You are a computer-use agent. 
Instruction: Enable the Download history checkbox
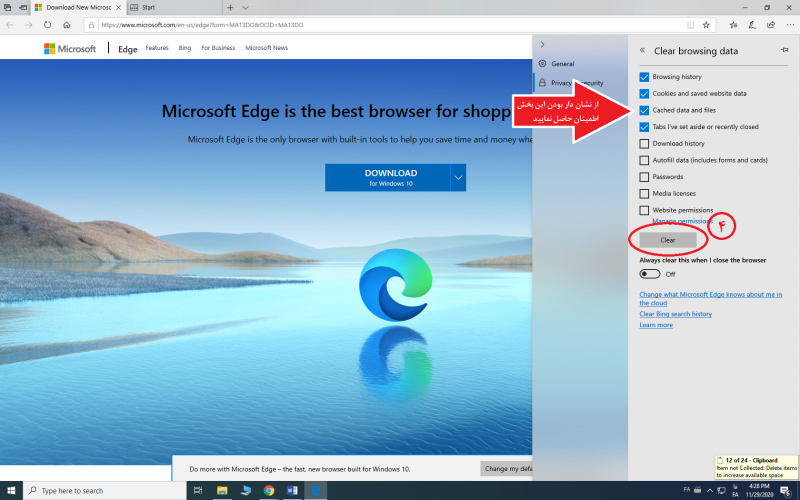(645, 144)
